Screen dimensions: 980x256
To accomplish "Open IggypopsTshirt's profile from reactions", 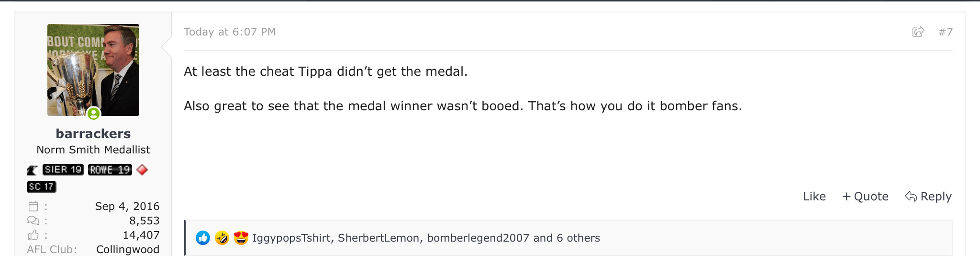I will pos(291,238).
